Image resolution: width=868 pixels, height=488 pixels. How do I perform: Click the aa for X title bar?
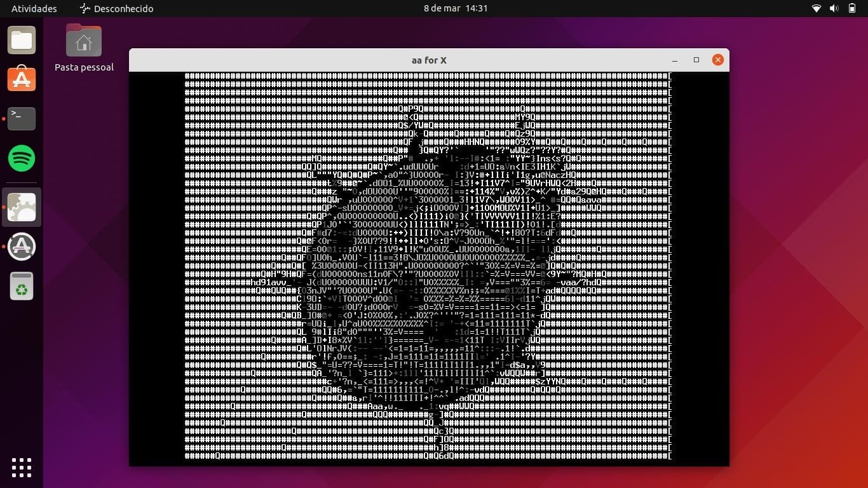coord(428,60)
